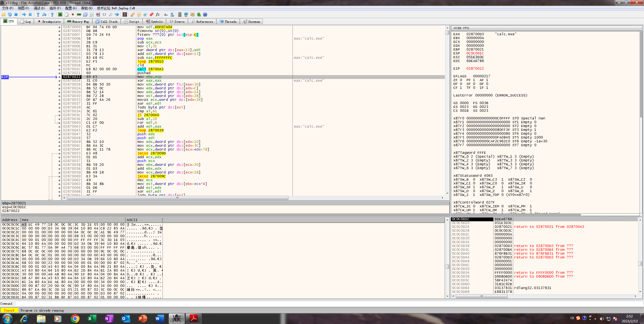Open the 插件(P) menu

pyautogui.click(x=55, y=8)
